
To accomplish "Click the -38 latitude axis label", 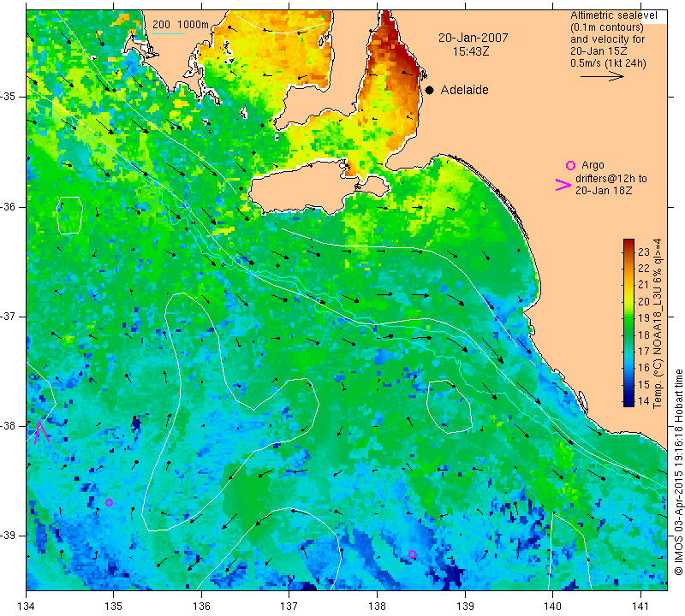I will (8, 426).
